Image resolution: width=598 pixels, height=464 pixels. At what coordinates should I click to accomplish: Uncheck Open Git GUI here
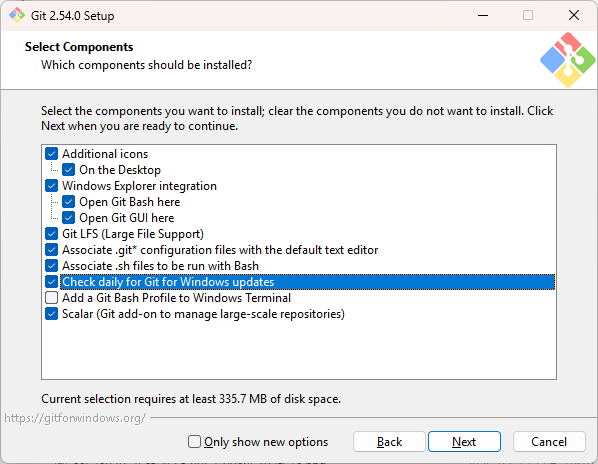(69, 218)
